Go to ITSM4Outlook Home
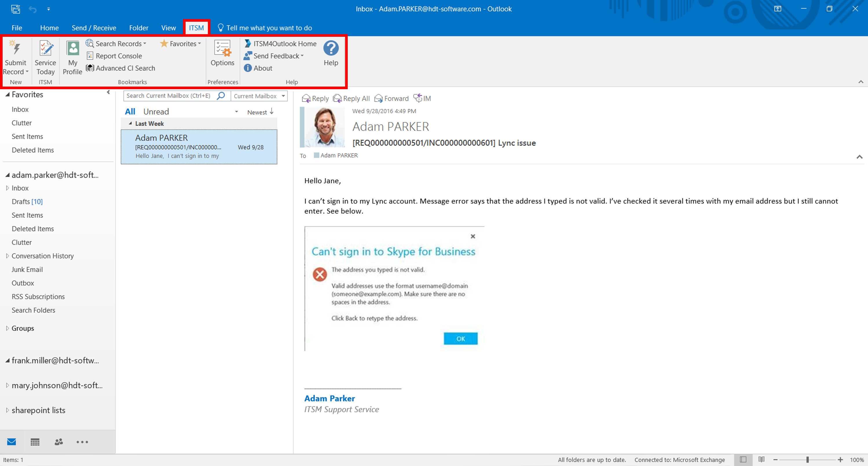 (280, 43)
